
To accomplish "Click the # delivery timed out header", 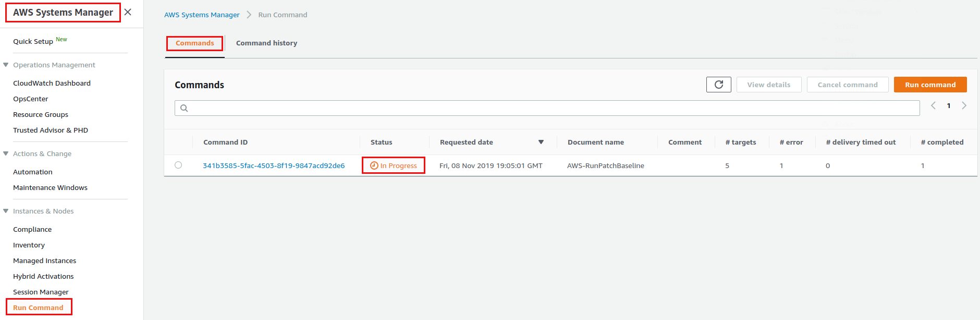I will click(861, 142).
